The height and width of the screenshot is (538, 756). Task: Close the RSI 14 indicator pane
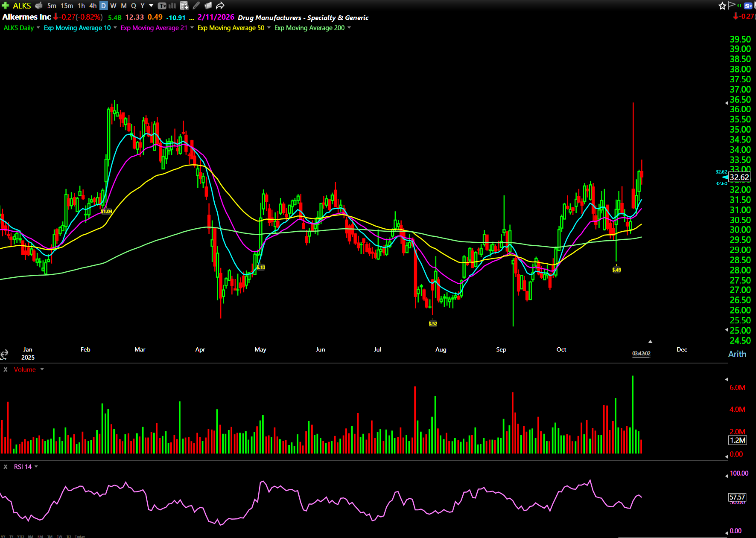pos(6,467)
